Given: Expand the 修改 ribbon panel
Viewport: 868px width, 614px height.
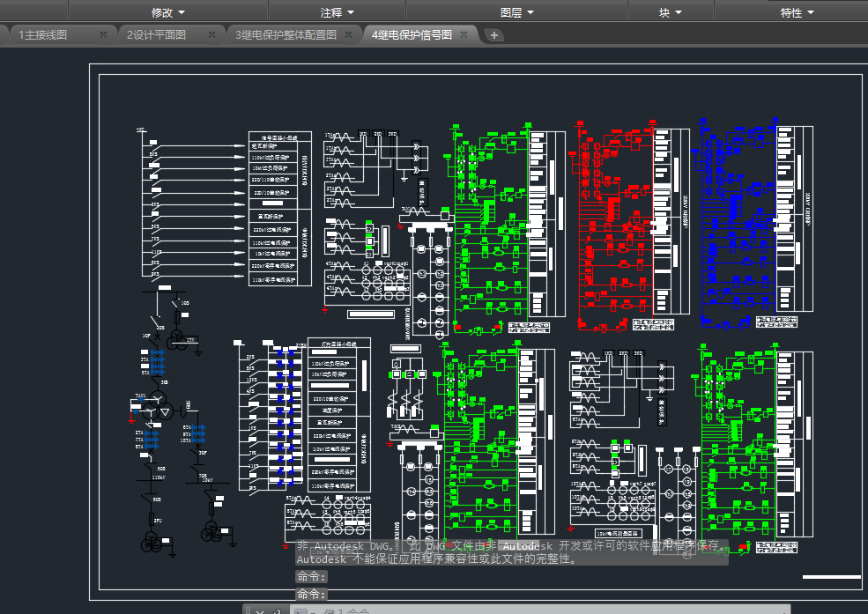Looking at the screenshot, I should (168, 12).
